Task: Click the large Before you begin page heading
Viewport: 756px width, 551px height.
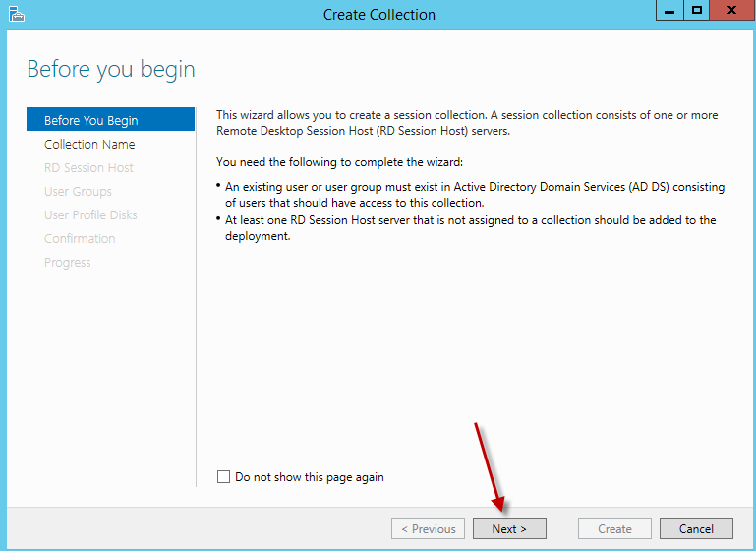Action: [x=111, y=69]
